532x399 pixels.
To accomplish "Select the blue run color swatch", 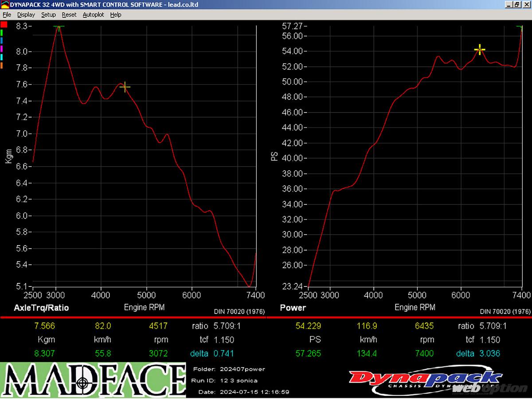I will (2, 41).
